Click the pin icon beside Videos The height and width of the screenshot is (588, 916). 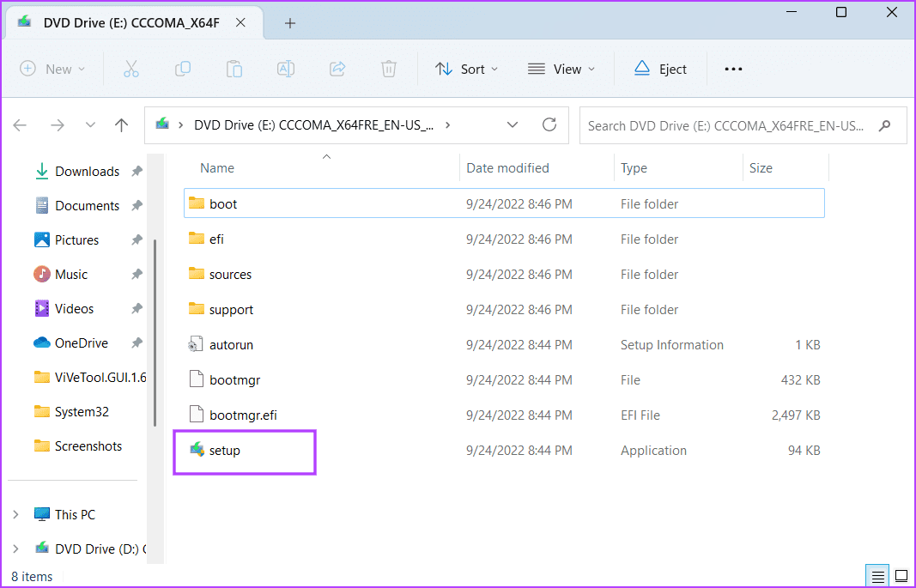[x=136, y=308]
